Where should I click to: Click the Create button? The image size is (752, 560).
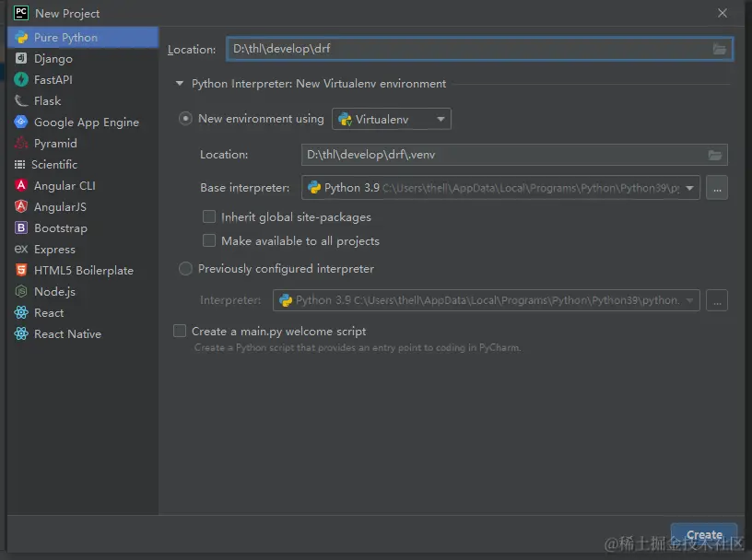[x=703, y=535]
